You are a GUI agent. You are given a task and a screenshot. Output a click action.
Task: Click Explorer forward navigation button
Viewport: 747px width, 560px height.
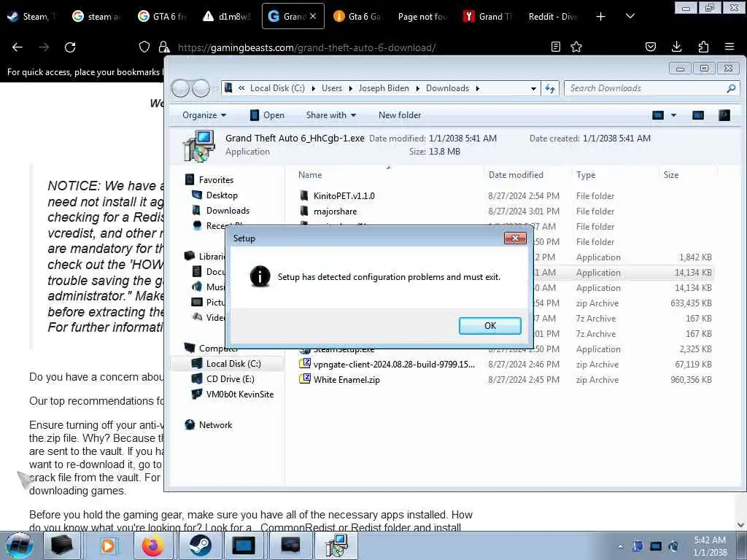pos(201,88)
